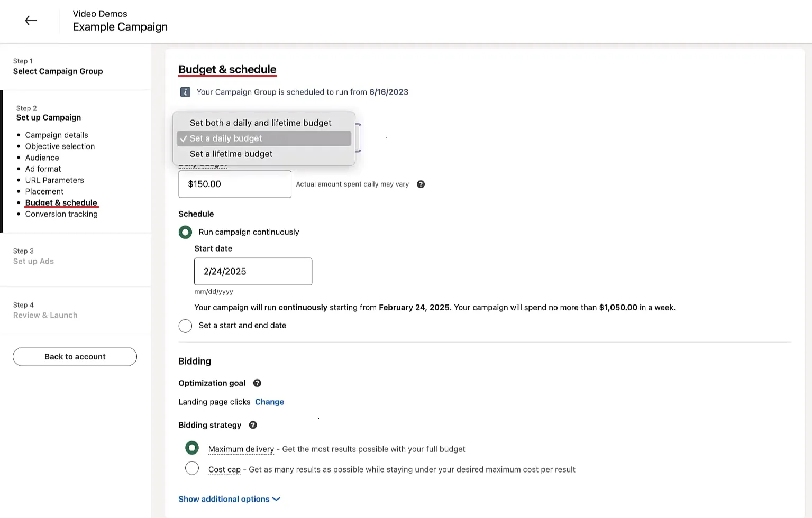812x518 pixels.
Task: Select Run campaign continuously radio button
Action: coord(185,232)
